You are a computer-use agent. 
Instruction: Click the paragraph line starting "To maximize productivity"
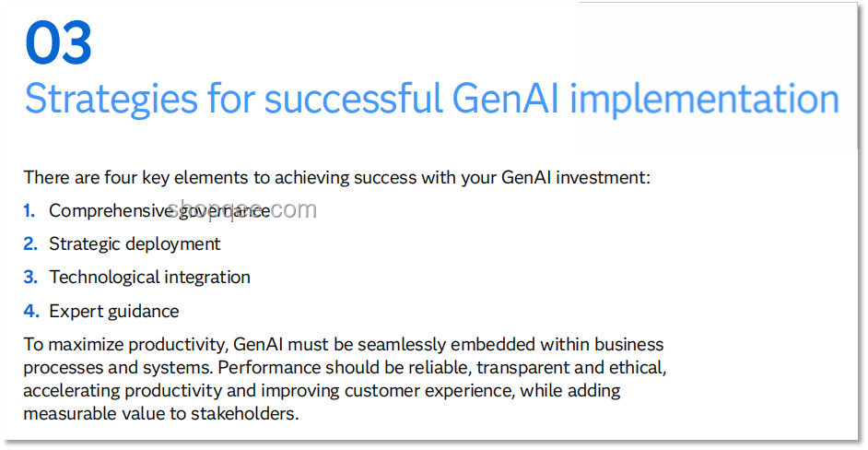pos(343,345)
